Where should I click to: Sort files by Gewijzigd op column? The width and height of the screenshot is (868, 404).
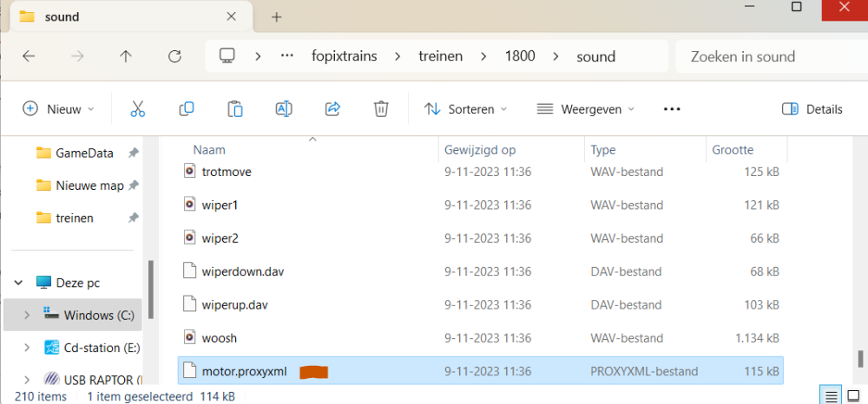pos(480,150)
